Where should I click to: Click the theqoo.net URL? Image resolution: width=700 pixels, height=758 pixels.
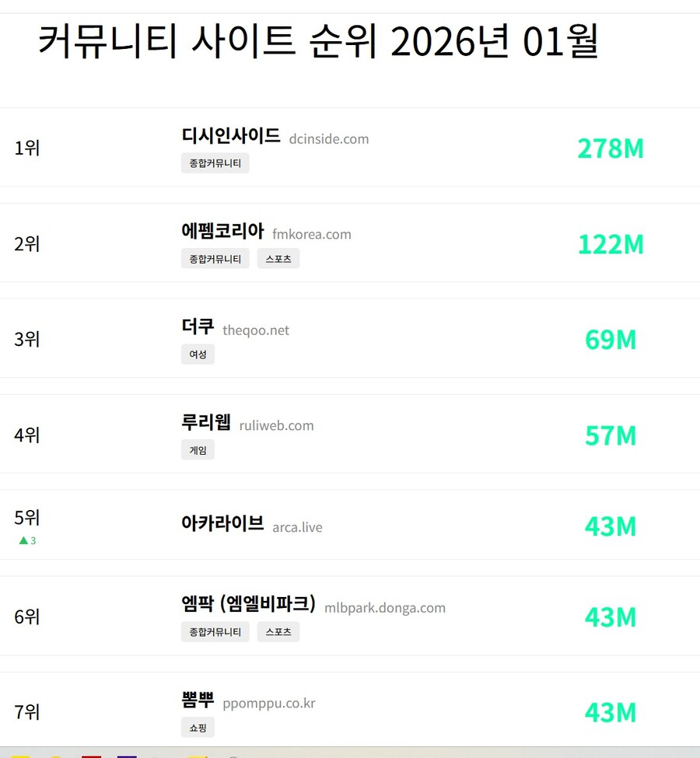pos(255,330)
